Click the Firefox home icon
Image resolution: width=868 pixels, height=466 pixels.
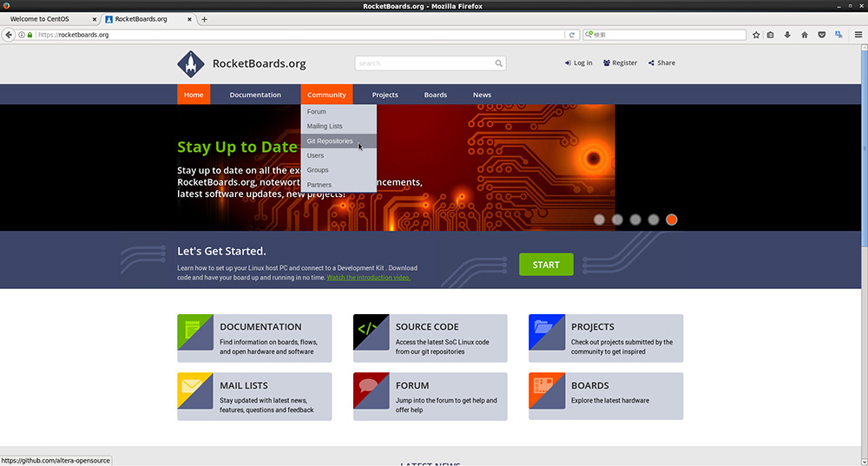805,35
